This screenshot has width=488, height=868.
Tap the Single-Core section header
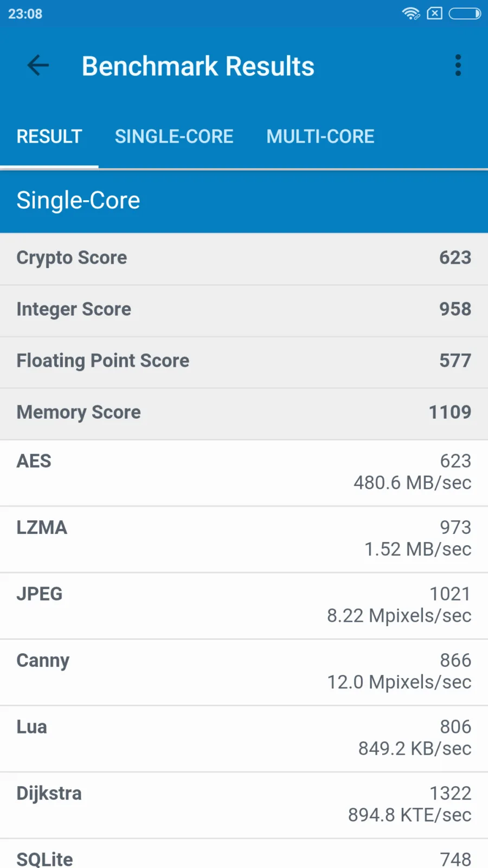pos(244,201)
